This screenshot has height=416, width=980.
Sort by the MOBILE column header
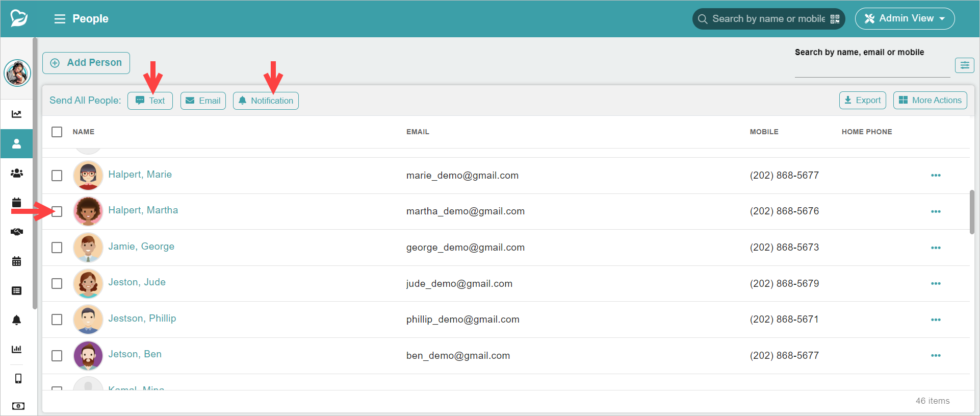(764, 132)
